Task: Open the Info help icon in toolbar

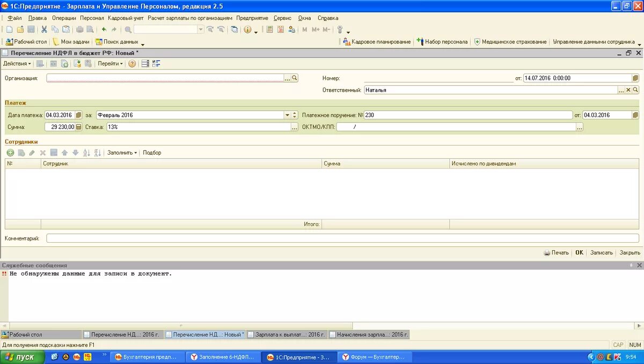Action: [x=247, y=30]
